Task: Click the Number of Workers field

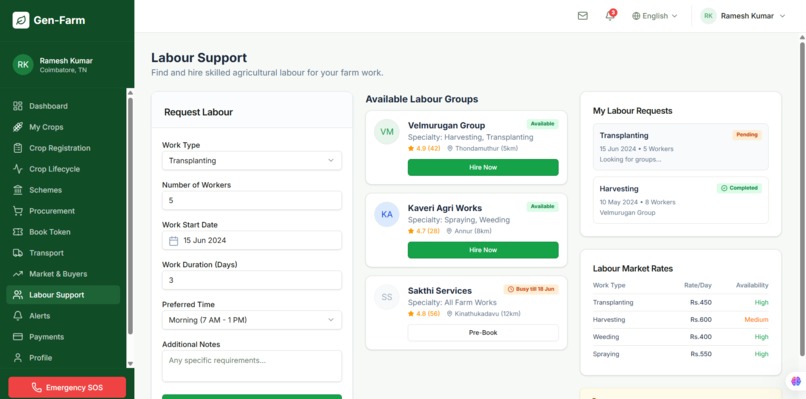Action: coord(252,201)
